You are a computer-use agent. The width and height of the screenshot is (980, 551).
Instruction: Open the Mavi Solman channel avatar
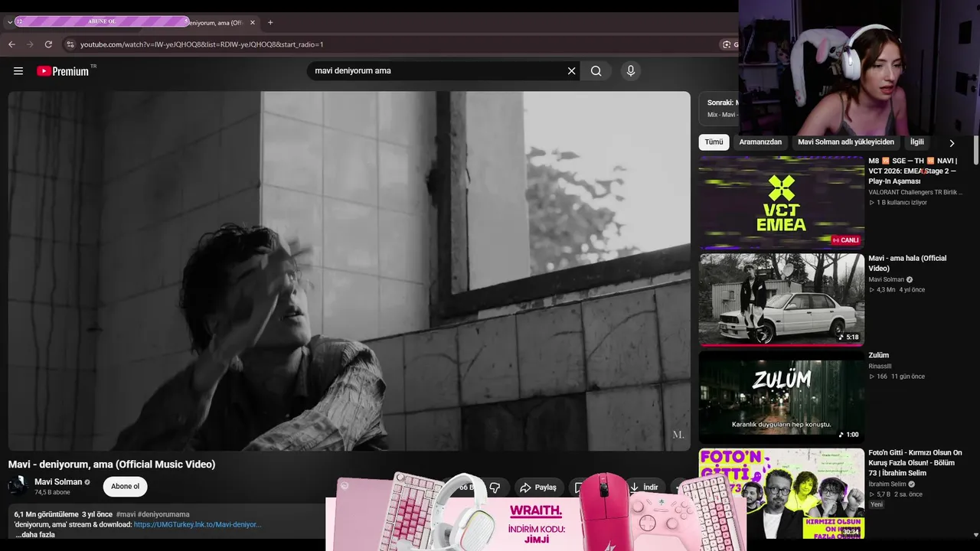[18, 486]
